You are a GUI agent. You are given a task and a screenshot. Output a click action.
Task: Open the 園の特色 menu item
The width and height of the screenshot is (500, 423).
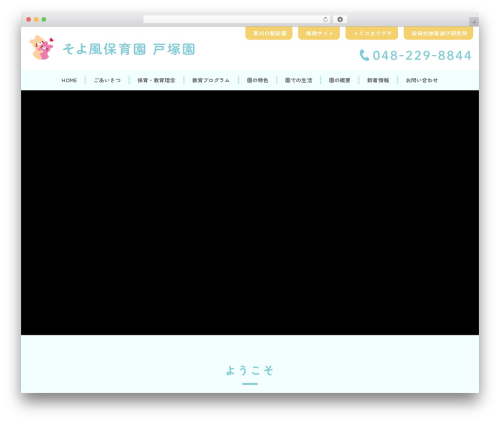257,80
